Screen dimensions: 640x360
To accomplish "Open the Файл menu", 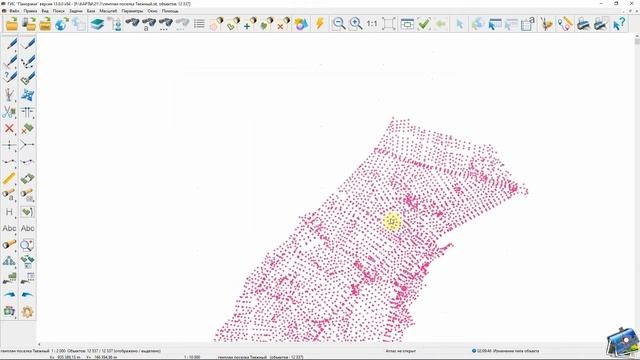I will (14, 11).
